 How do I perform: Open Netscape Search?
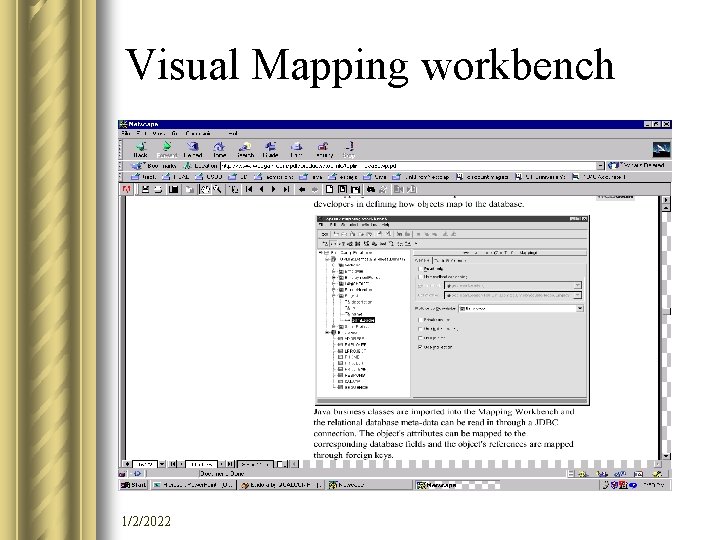click(245, 150)
